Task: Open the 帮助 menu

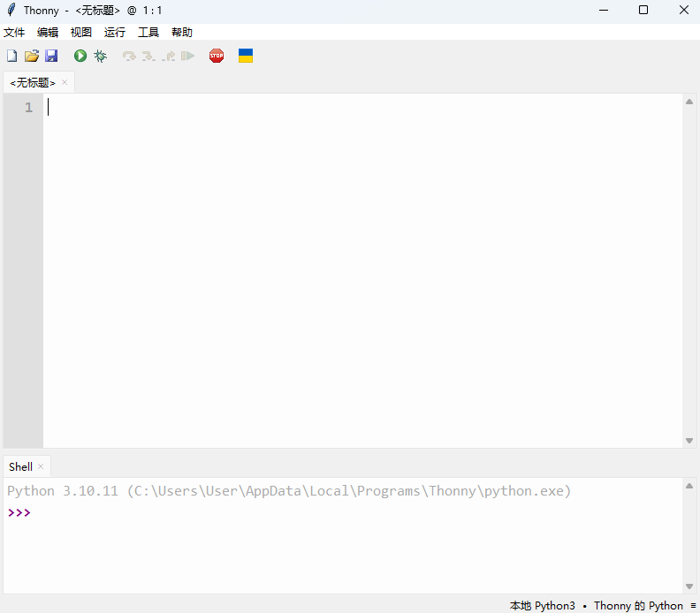Action: point(182,32)
